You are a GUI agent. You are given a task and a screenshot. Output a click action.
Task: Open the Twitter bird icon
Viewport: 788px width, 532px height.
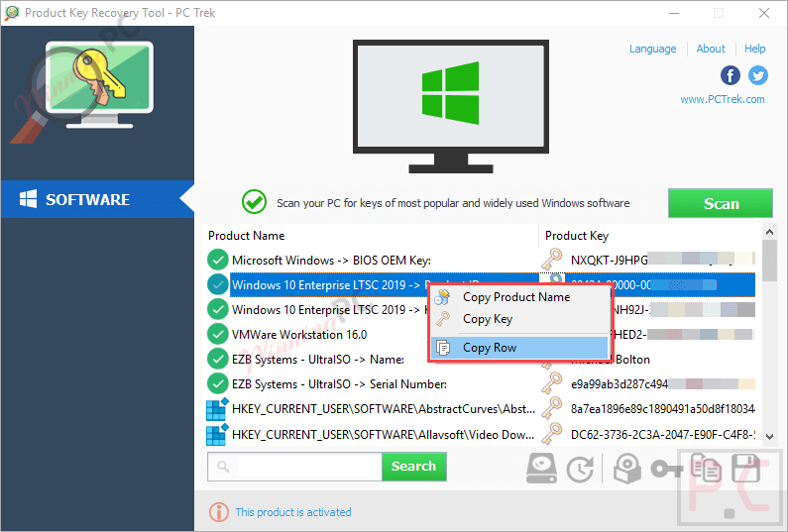[x=758, y=76]
